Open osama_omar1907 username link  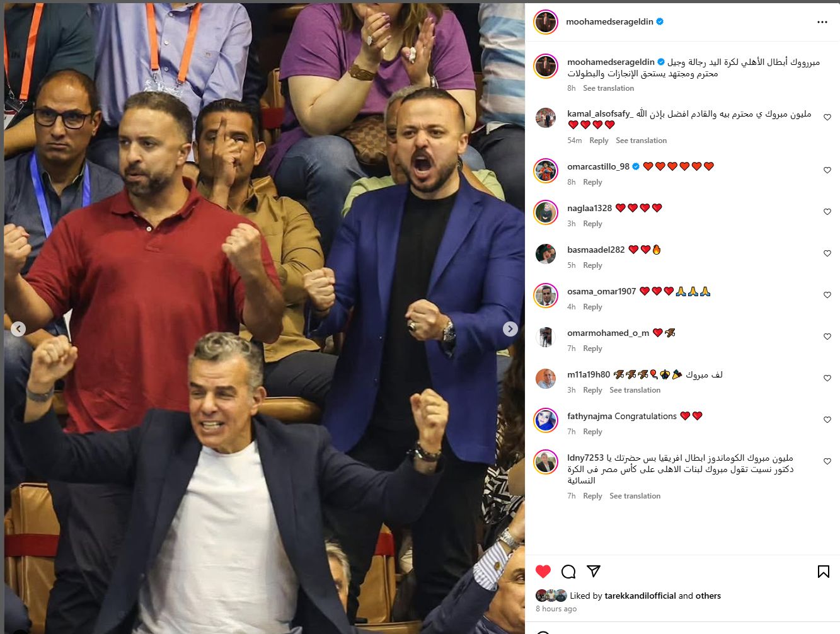601,291
